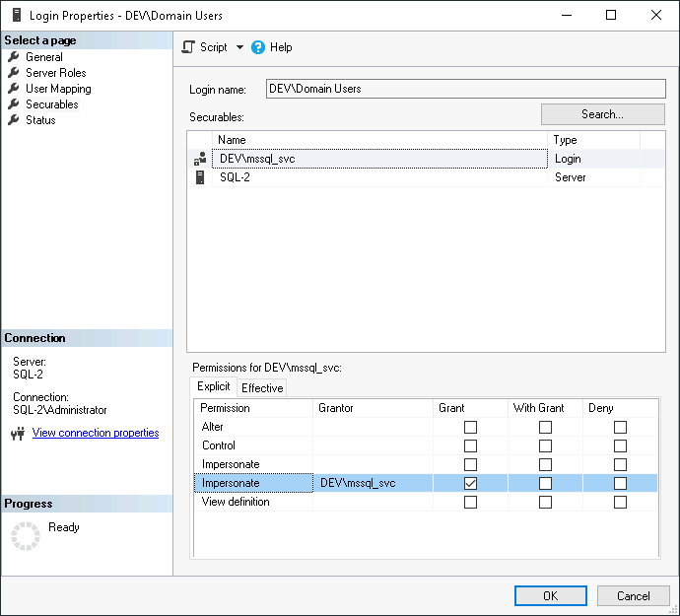Click the connection properties icon
680x616 pixels.
tap(17, 434)
